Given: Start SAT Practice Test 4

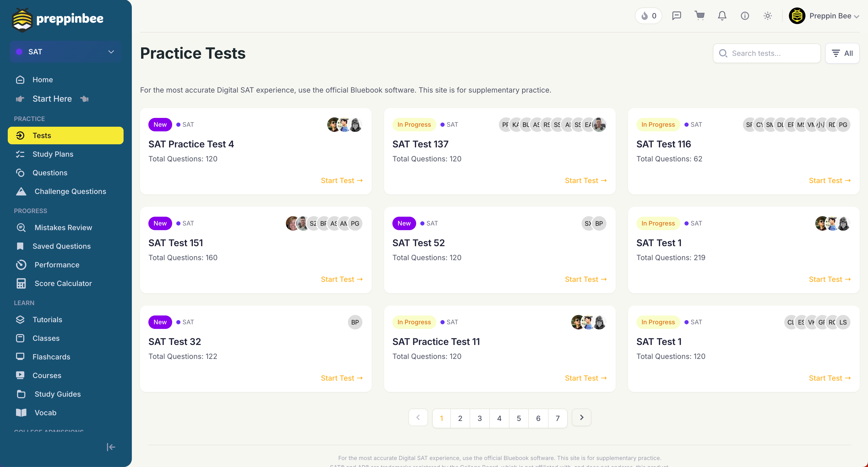Looking at the screenshot, I should coord(342,181).
